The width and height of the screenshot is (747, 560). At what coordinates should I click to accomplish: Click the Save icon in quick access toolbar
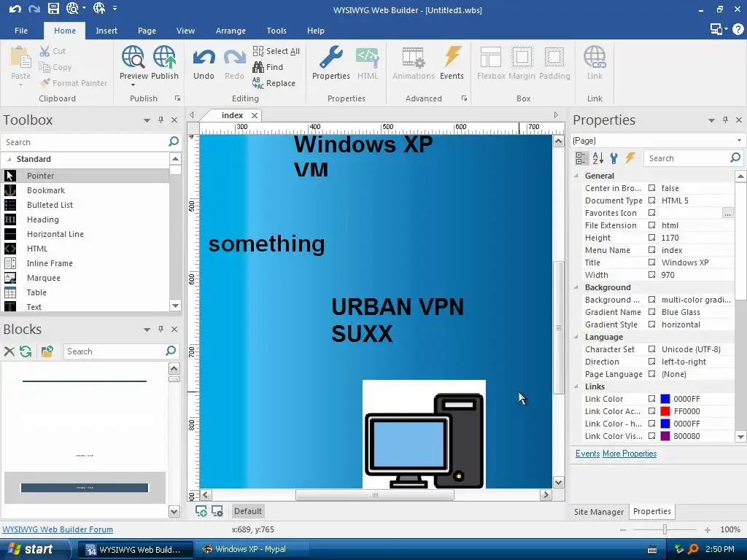(53, 8)
